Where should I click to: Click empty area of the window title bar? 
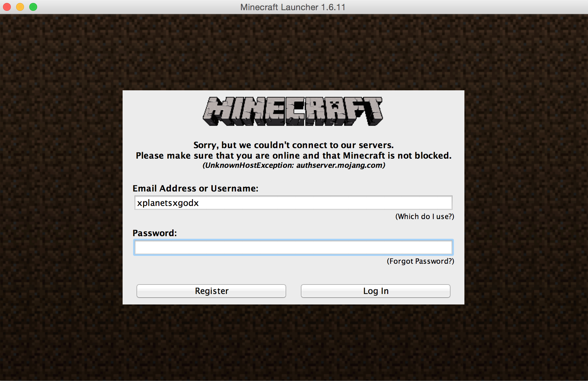click(x=460, y=7)
